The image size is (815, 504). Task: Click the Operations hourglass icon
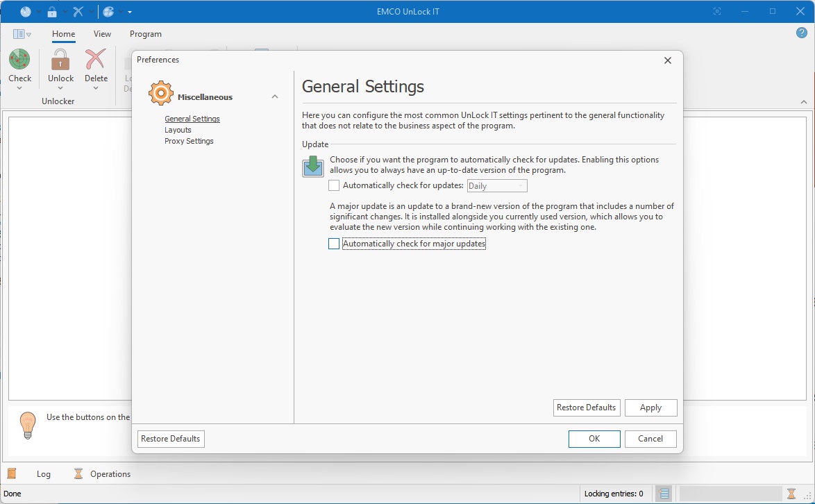pos(78,473)
